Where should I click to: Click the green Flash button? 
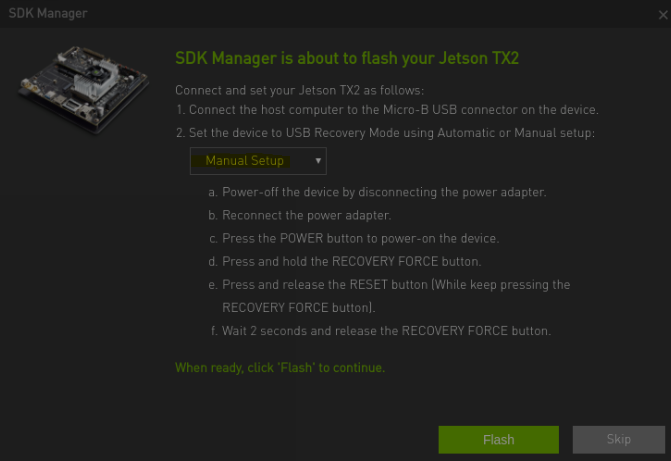[x=499, y=440]
